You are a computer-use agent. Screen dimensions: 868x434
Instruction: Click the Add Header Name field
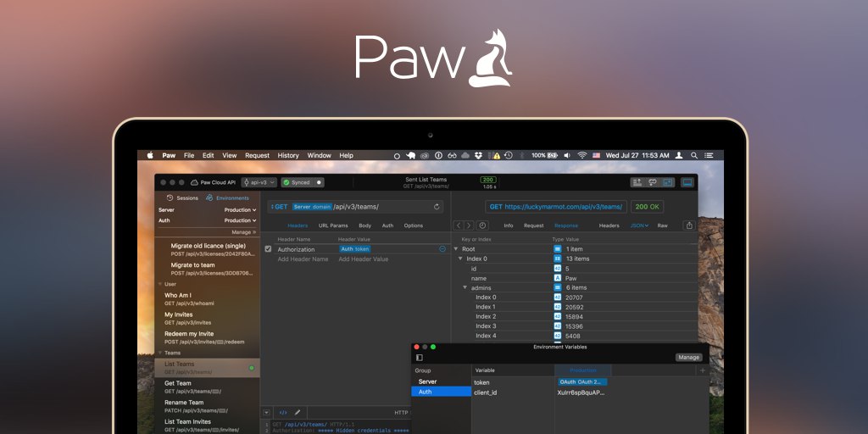303,259
